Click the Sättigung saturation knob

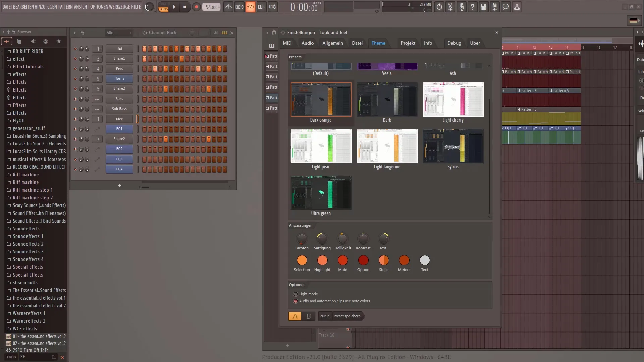tap(322, 239)
